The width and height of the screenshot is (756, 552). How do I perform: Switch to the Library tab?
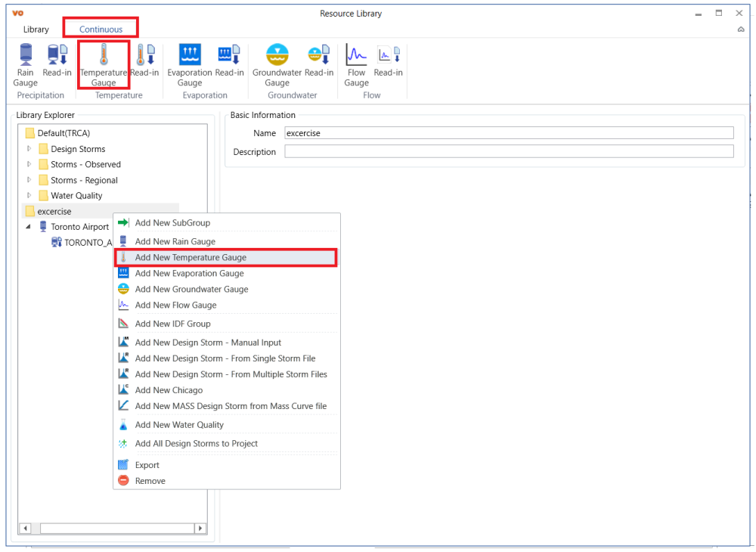[x=36, y=29]
